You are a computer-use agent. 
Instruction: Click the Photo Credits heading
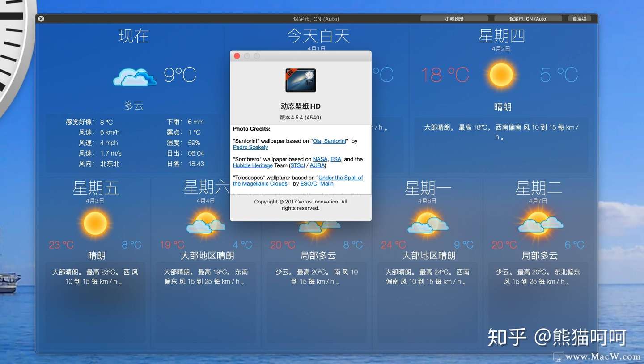coord(252,129)
